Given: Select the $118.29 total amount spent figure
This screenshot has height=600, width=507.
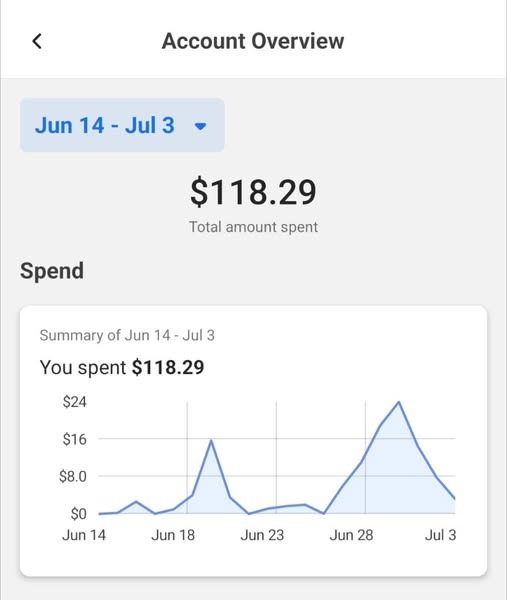Looking at the screenshot, I should (x=253, y=192).
